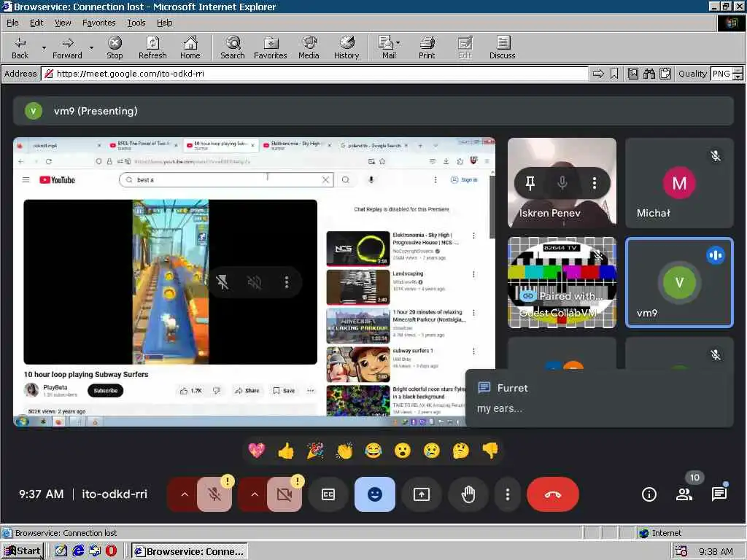
Task: Refresh the page using the Refresh icon
Action: point(152,47)
